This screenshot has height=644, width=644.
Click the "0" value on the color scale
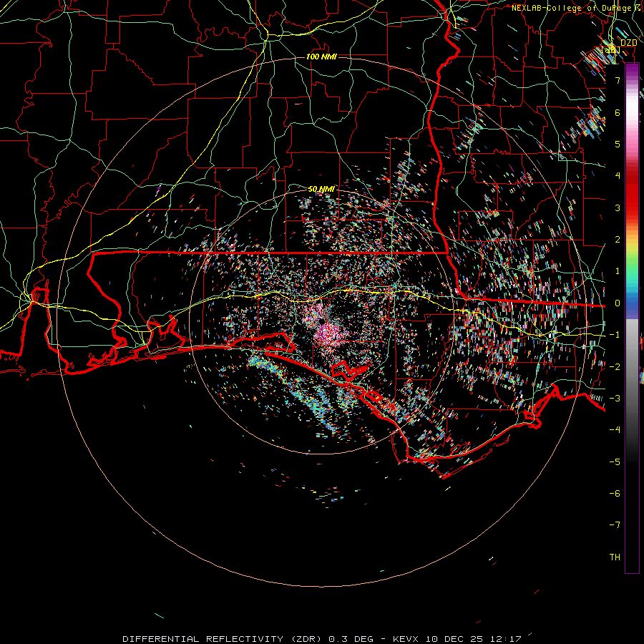pos(618,303)
